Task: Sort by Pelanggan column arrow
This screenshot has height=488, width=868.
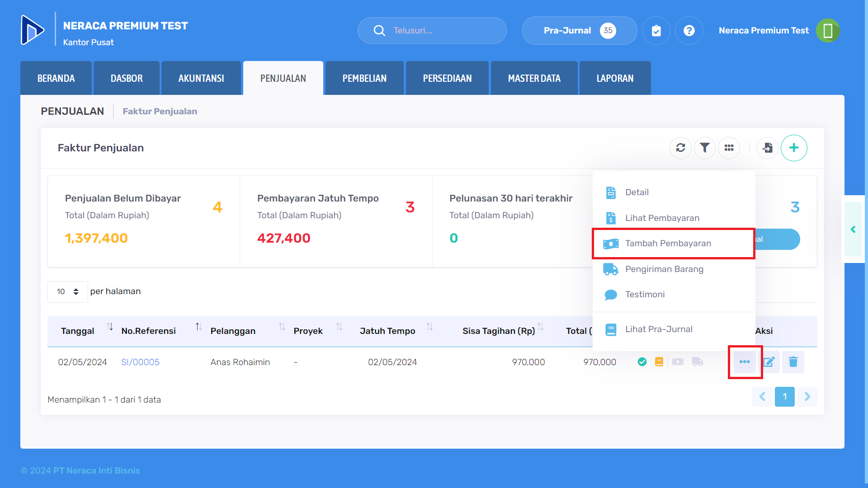Action: pyautogui.click(x=282, y=326)
